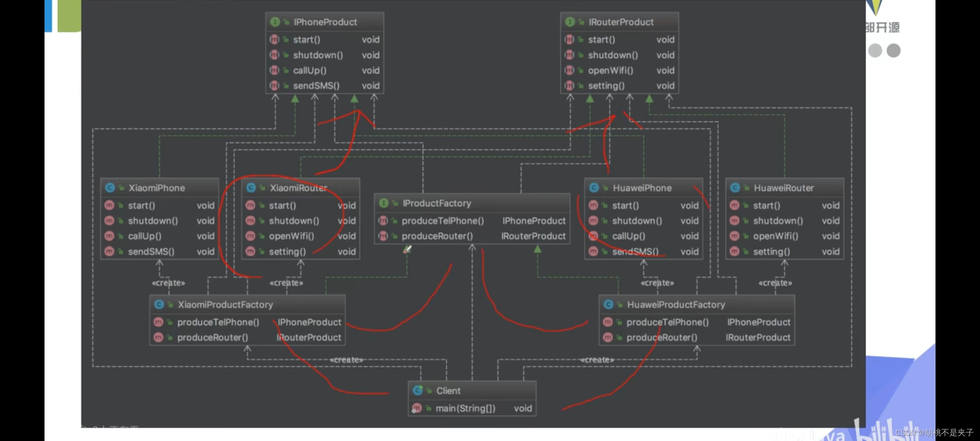This screenshot has width=980, height=441.
Task: Click the XiaomiRouter class header
Action: coord(301,188)
